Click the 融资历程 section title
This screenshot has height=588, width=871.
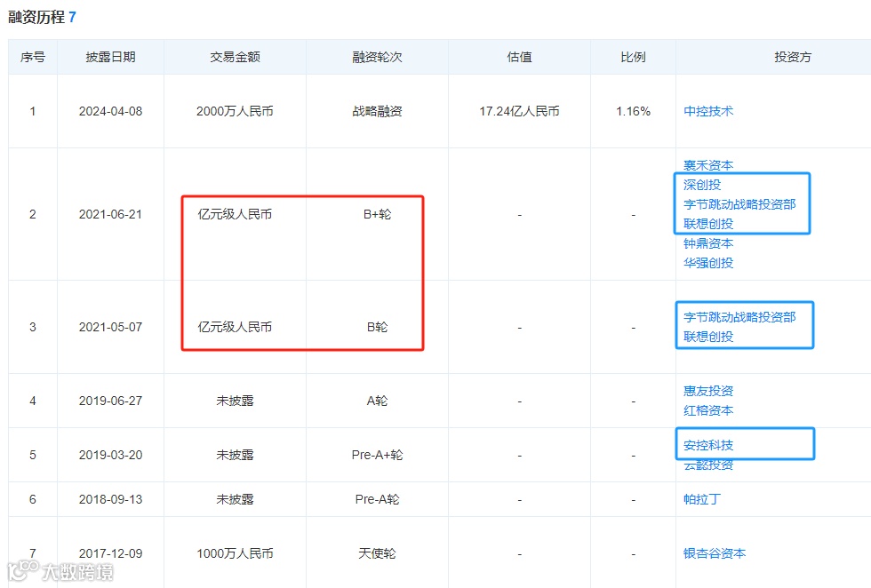pyautogui.click(x=36, y=17)
